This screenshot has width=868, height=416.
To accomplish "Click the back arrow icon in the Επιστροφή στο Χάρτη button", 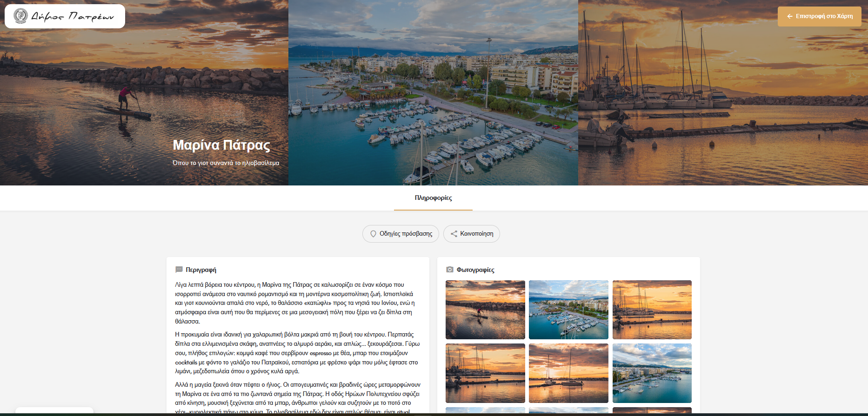I will point(789,16).
